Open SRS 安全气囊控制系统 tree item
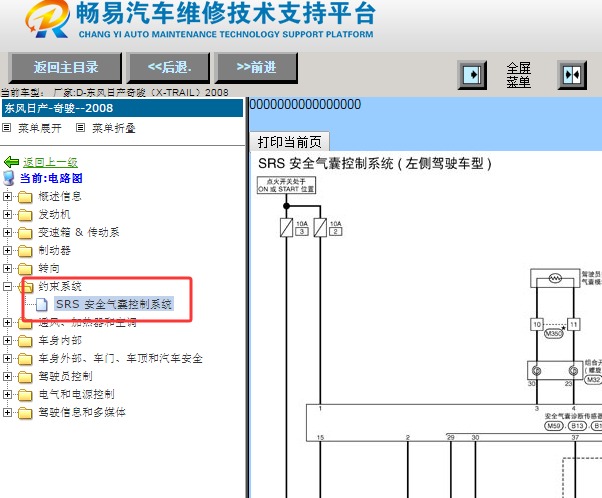The width and height of the screenshot is (602, 498). click(x=114, y=304)
